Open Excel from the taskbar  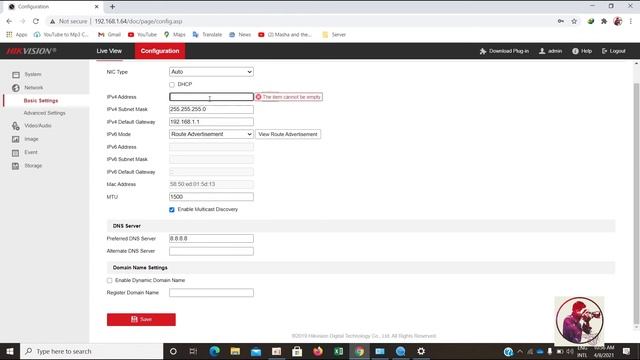click(338, 351)
